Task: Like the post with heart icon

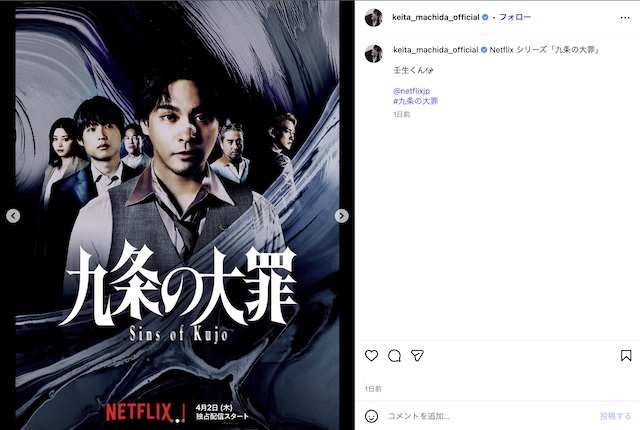Action: pyautogui.click(x=371, y=355)
